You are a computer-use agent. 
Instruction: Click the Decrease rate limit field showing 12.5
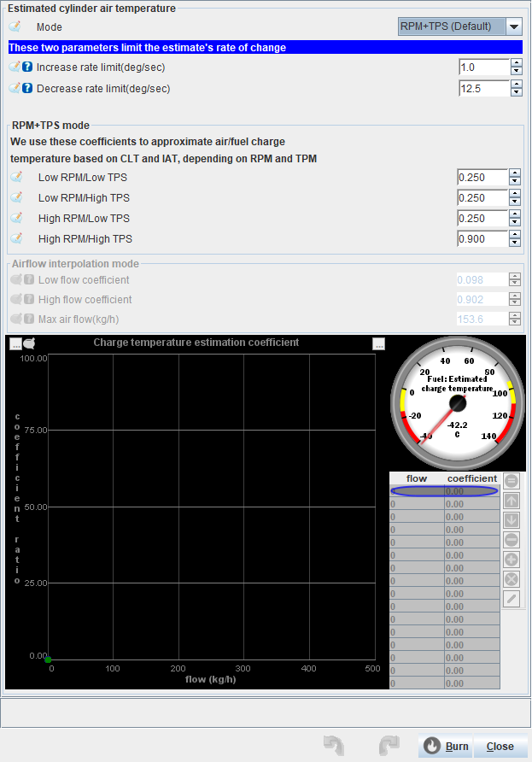[x=484, y=89]
